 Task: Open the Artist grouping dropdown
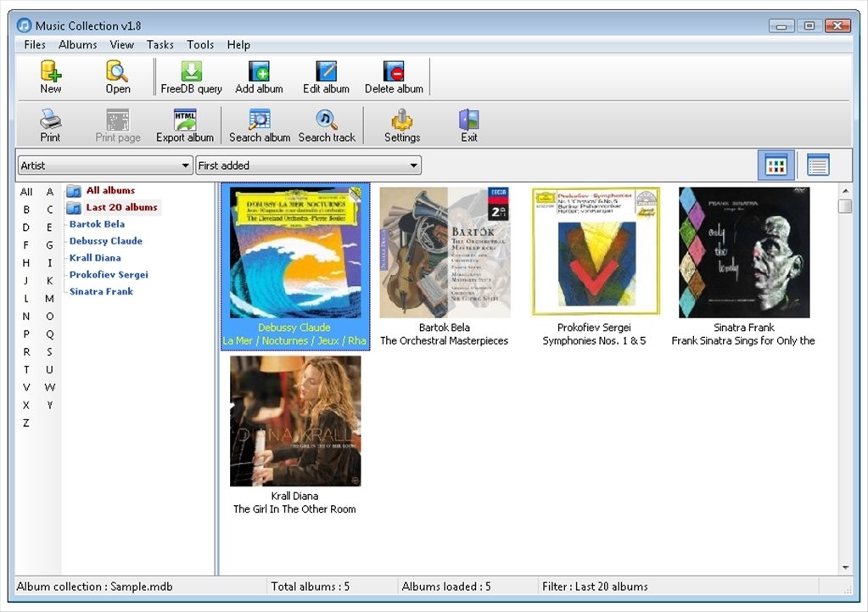tap(104, 165)
